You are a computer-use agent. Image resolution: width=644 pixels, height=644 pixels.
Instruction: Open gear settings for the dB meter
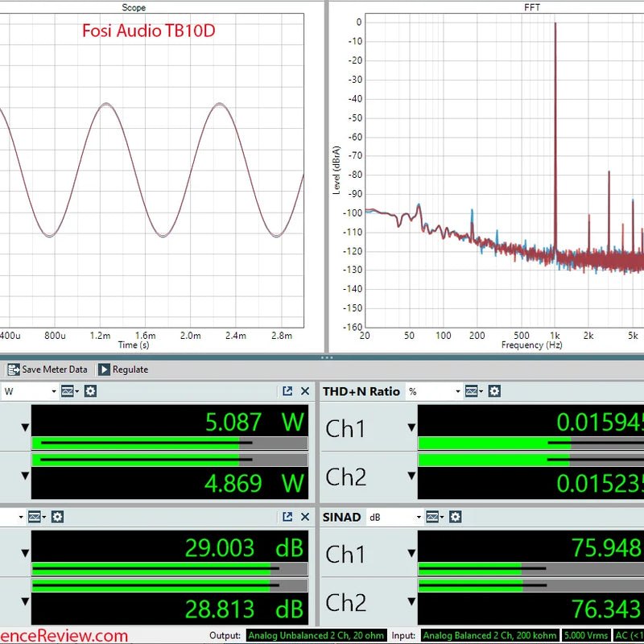point(57,517)
